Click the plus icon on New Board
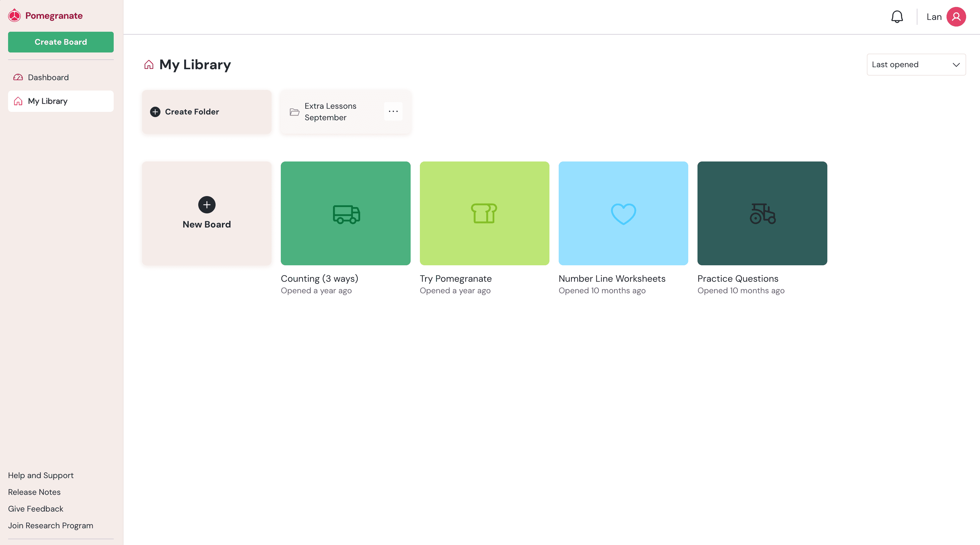Image resolution: width=980 pixels, height=545 pixels. (207, 205)
